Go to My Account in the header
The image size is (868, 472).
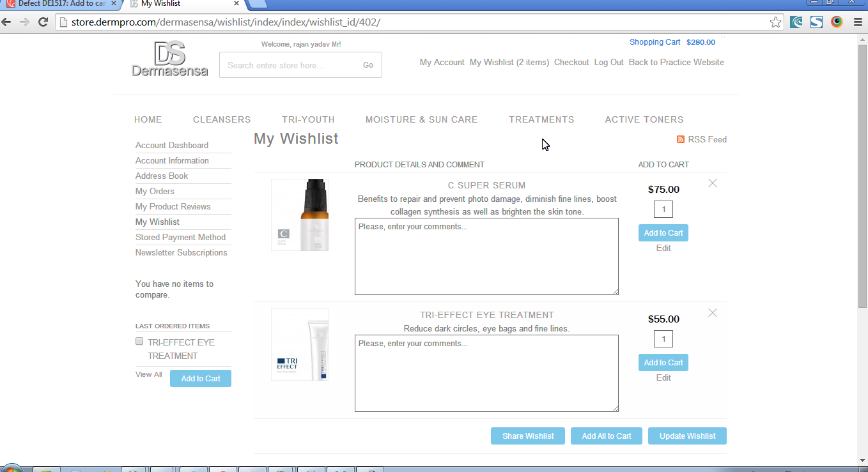click(x=442, y=63)
